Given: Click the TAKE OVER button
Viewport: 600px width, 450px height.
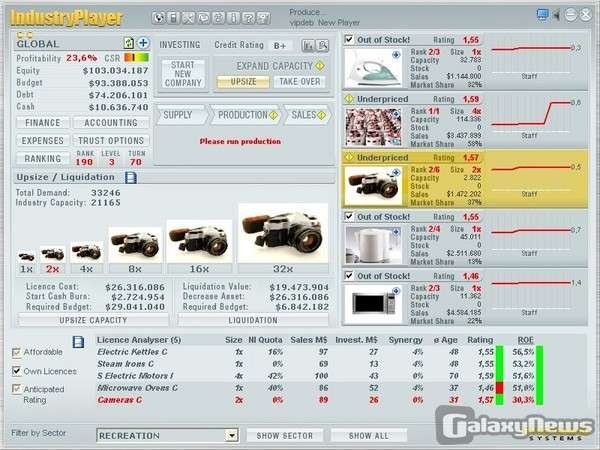Looking at the screenshot, I should [x=300, y=82].
